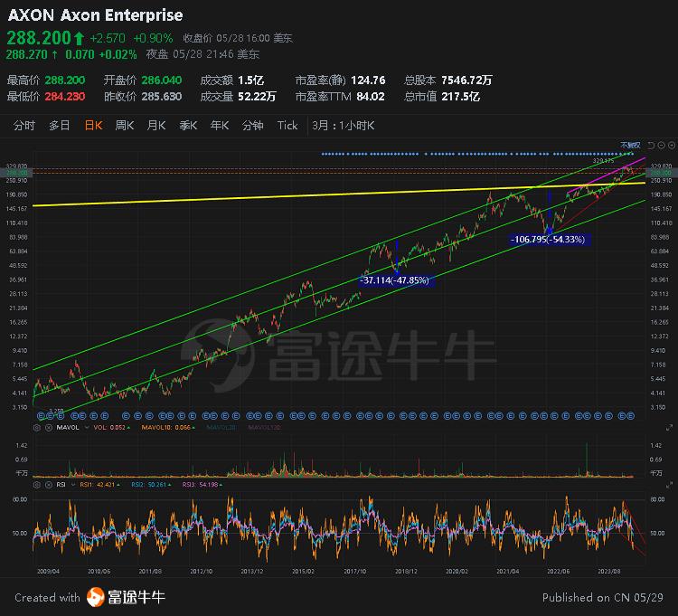Select the -106.795(-54.33%) measurement label

pyautogui.click(x=548, y=239)
